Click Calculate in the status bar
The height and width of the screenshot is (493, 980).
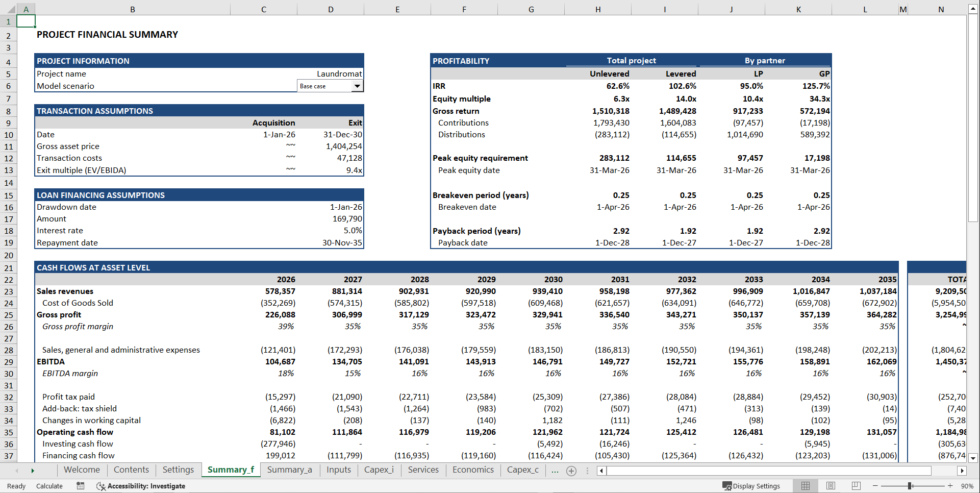(x=49, y=485)
